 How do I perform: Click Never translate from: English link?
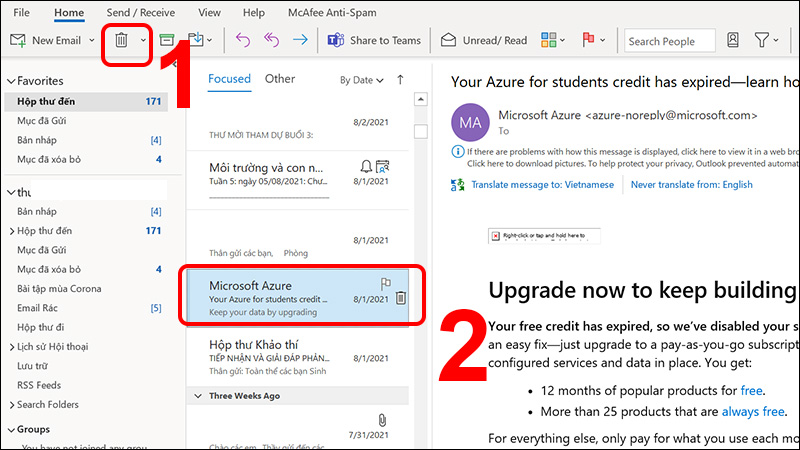click(x=691, y=185)
